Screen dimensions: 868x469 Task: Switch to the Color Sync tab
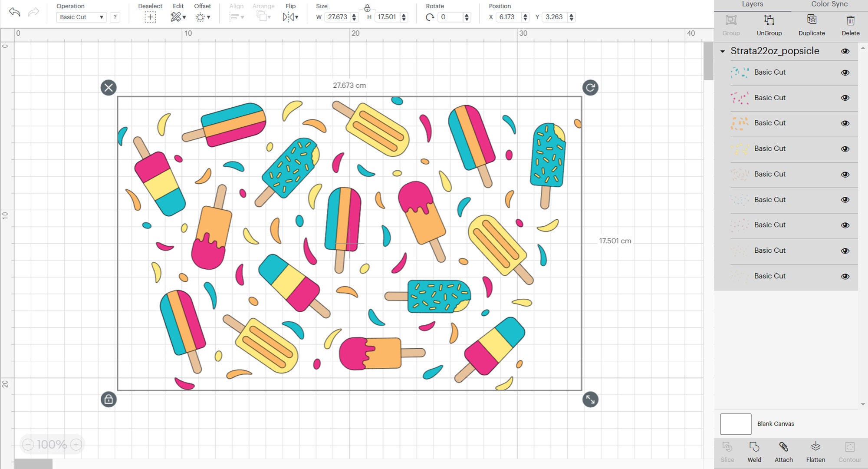(828, 4)
